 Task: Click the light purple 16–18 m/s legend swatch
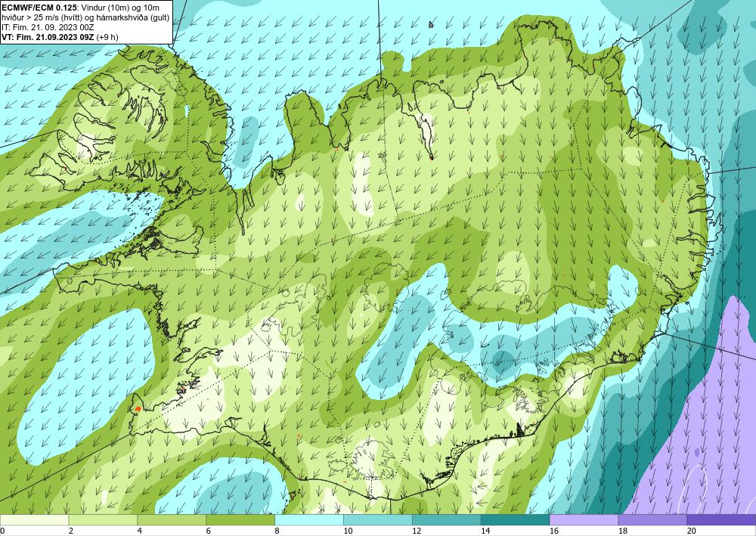[584, 520]
